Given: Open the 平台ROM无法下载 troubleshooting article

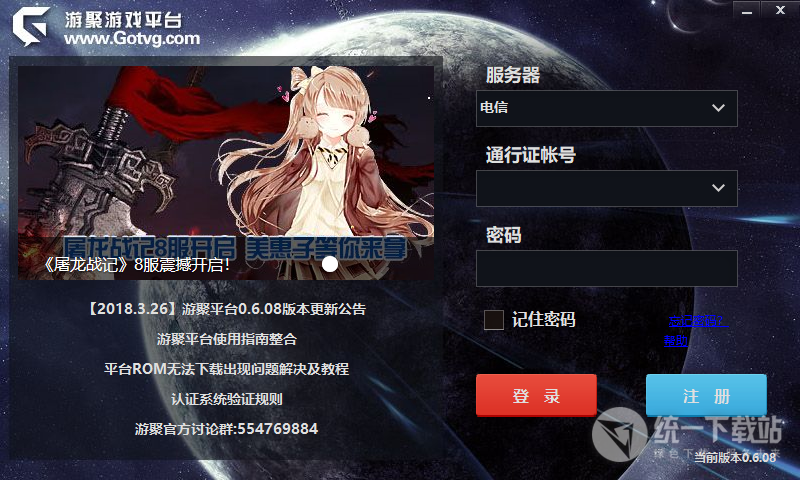Looking at the screenshot, I should click(226, 369).
